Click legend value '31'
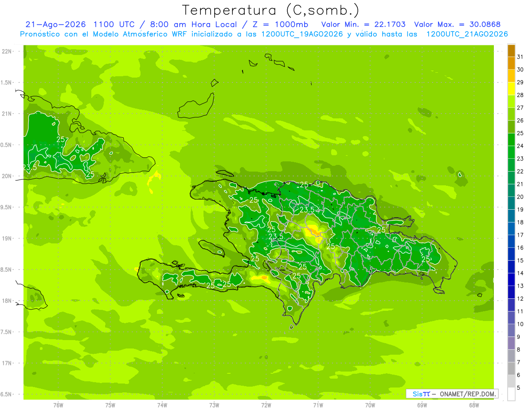Image resolution: width=532 pixels, height=411 pixels. [x=520, y=57]
